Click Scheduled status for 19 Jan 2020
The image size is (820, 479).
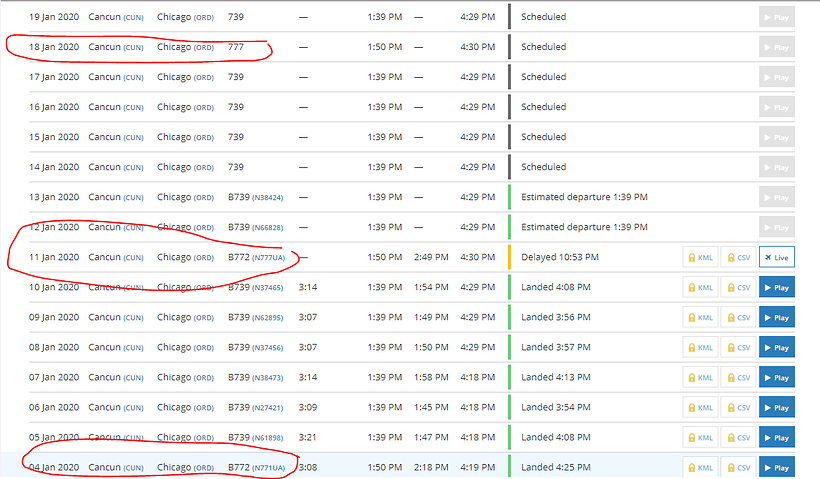tap(543, 17)
